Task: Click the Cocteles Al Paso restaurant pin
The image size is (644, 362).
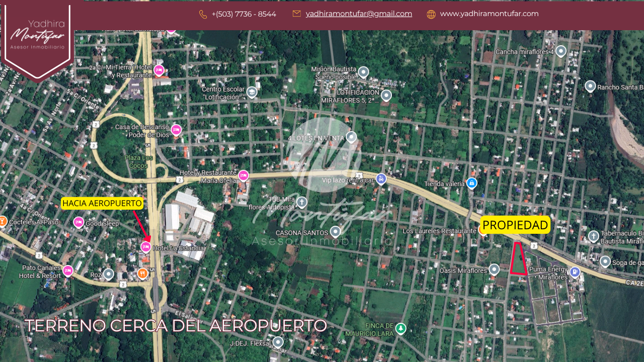Action: pyautogui.click(x=2, y=221)
